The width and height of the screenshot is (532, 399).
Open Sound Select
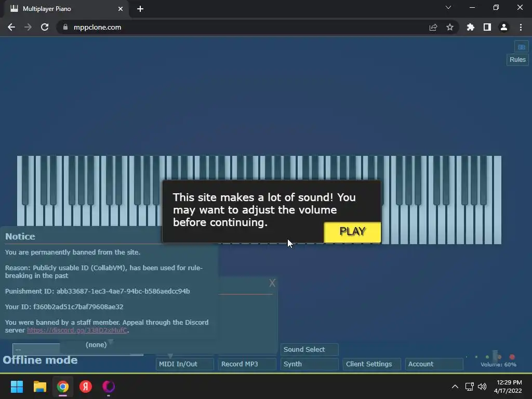pos(309,350)
